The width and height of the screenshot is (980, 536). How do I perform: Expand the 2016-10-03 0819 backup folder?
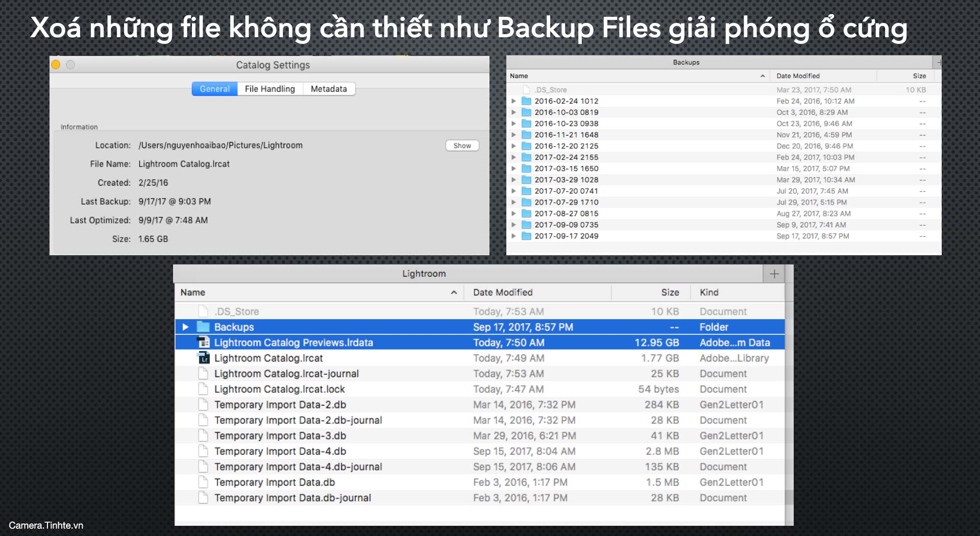tap(514, 112)
